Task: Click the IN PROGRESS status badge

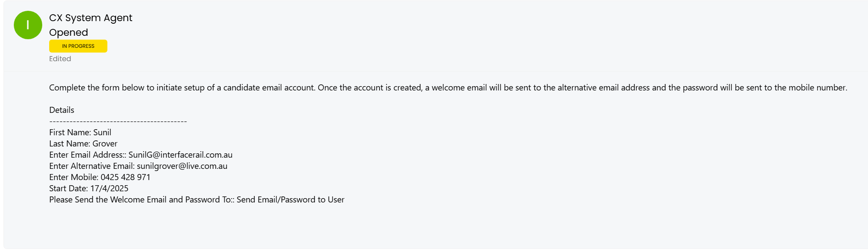Action: click(x=78, y=46)
